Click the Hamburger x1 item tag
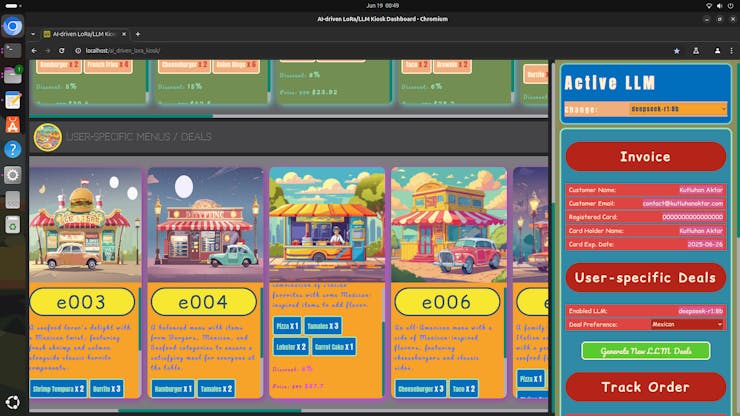The height and width of the screenshot is (416, 740). [x=173, y=389]
